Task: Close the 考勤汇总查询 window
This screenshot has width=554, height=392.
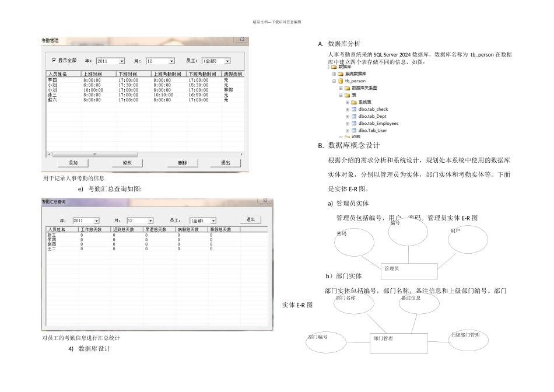Action: (265, 201)
